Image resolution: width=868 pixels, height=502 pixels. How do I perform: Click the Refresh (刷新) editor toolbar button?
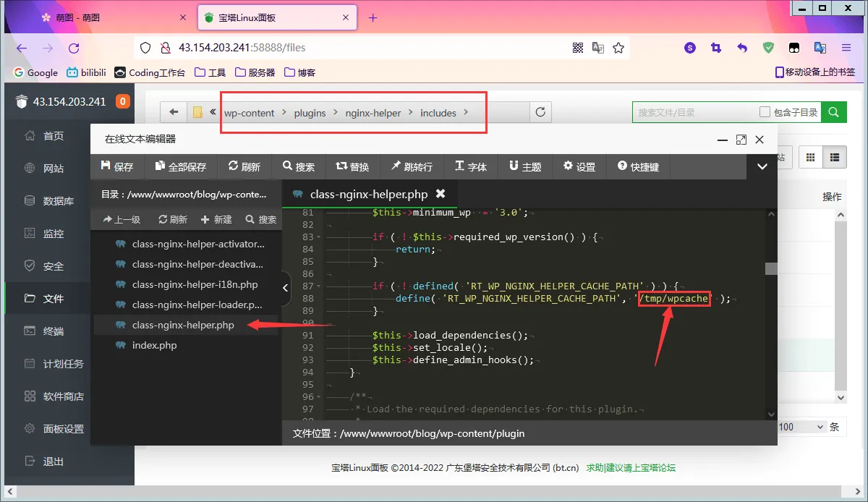click(x=244, y=166)
